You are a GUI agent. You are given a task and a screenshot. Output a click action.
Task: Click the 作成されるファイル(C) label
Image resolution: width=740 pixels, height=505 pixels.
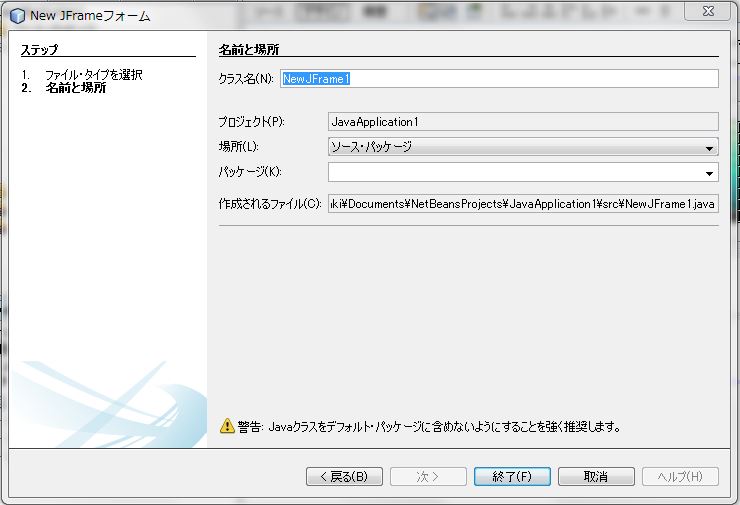point(269,204)
